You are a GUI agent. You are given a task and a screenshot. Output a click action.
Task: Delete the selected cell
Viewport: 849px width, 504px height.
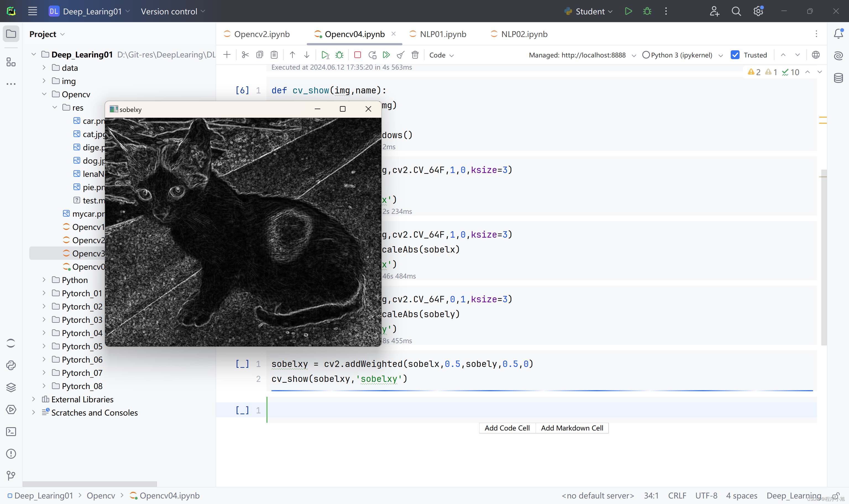[x=415, y=55]
